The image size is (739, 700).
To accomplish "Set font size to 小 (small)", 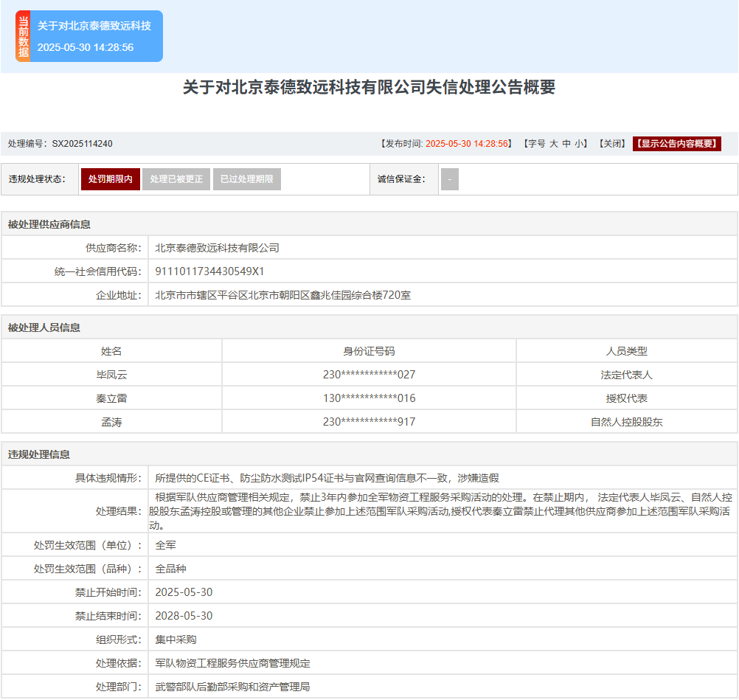I will [579, 144].
